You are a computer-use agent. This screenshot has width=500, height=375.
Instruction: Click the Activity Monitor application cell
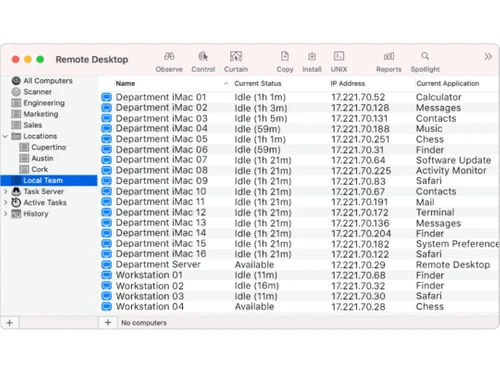(x=451, y=170)
